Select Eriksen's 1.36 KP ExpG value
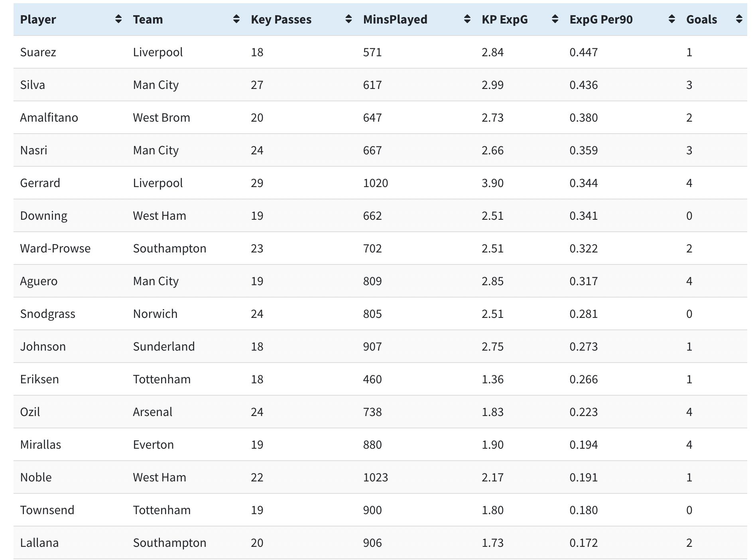752x560 pixels. [x=492, y=379]
